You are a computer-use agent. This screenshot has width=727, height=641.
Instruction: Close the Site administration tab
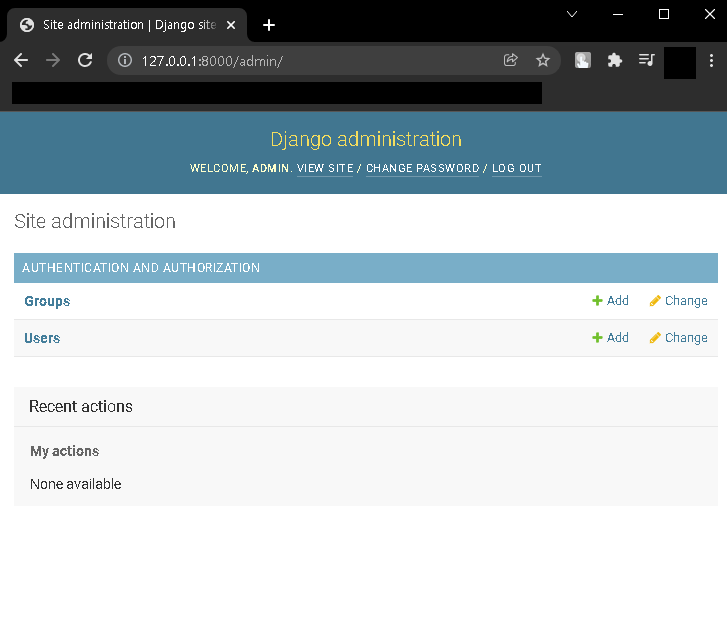pyautogui.click(x=231, y=25)
